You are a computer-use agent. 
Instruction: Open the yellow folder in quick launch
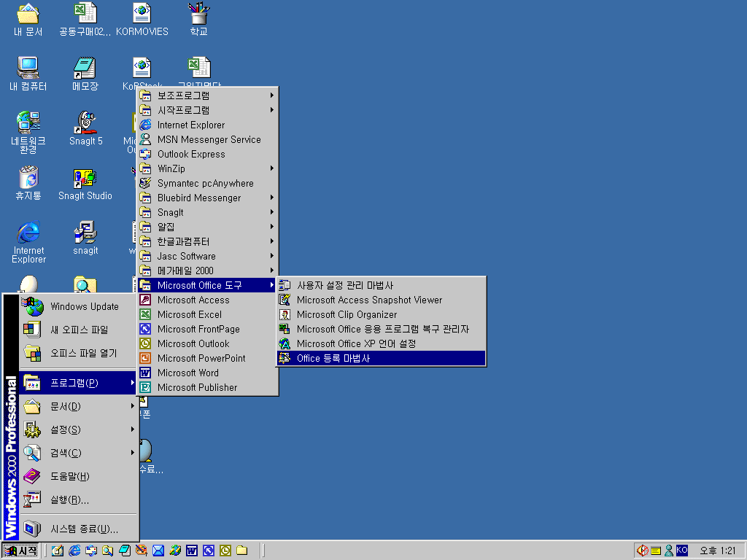click(x=242, y=551)
